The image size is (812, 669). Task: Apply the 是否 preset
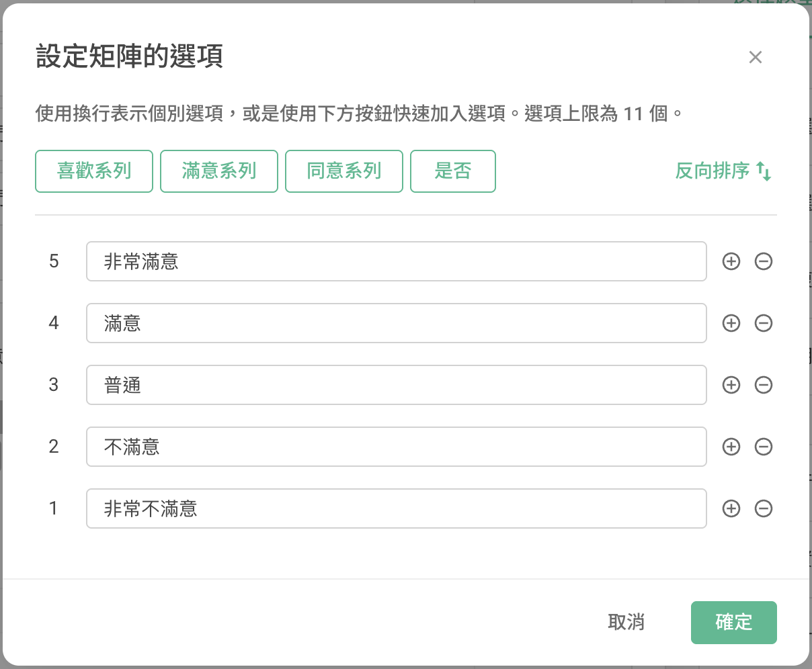pos(452,171)
